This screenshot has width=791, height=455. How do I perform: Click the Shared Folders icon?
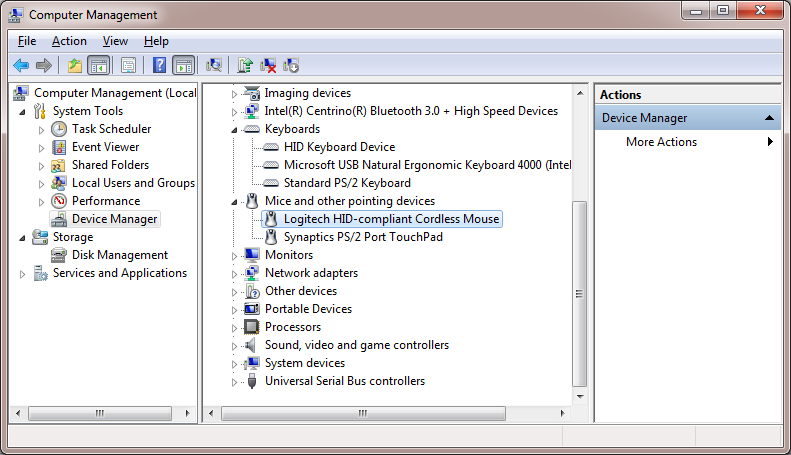click(59, 165)
